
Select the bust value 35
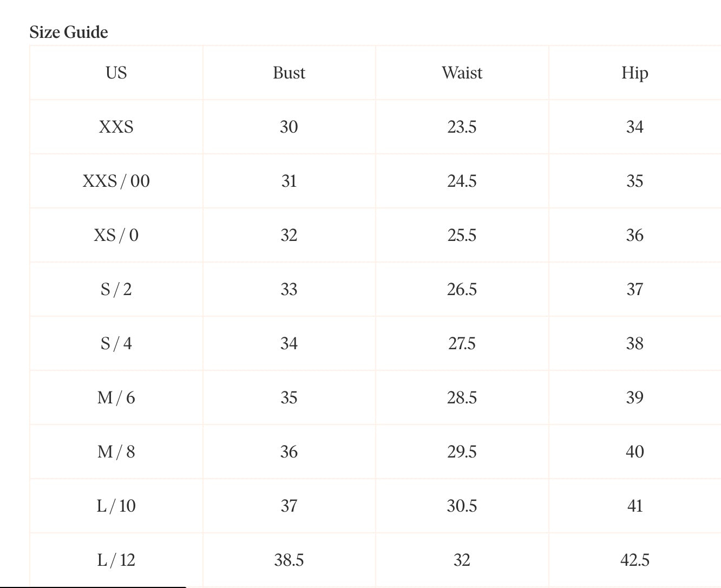[289, 397]
